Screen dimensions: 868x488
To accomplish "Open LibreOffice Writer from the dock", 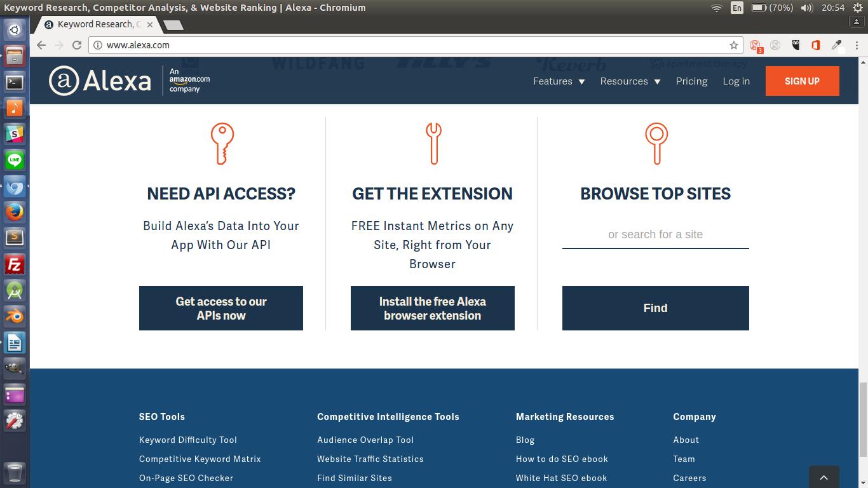I will pos(15,342).
